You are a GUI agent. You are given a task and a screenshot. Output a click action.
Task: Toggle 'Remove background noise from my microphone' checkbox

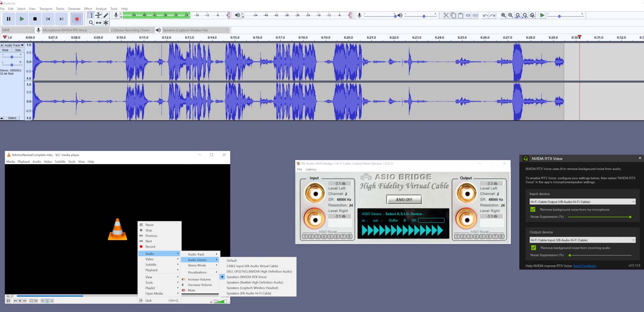tap(533, 209)
